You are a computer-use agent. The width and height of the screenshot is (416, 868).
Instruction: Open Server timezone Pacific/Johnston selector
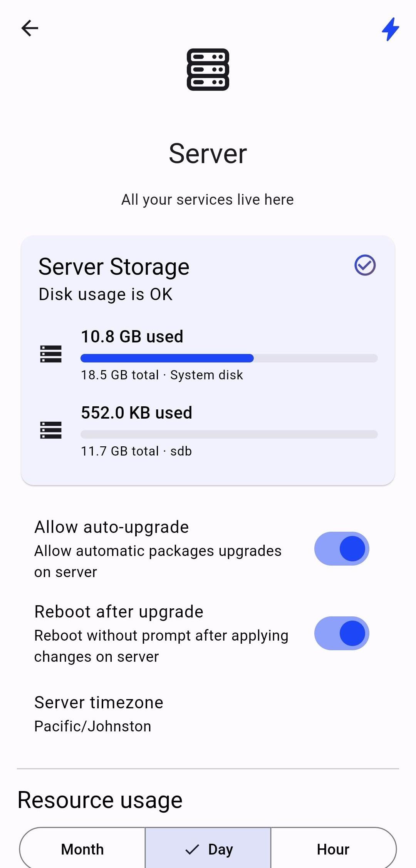99,714
